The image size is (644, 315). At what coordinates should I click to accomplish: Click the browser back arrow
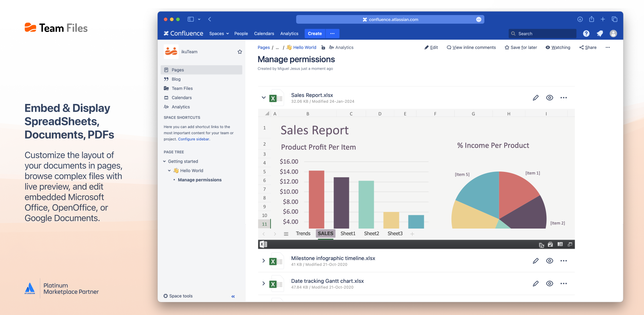(x=210, y=20)
